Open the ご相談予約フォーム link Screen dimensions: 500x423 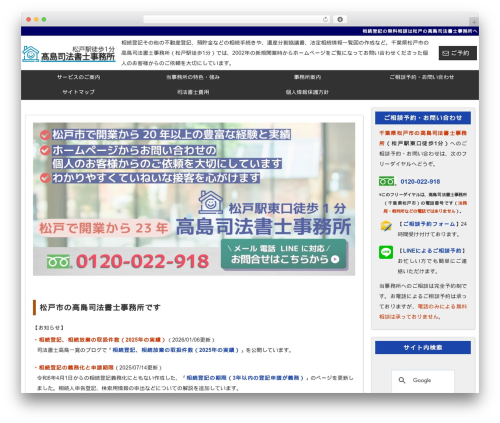point(429,224)
